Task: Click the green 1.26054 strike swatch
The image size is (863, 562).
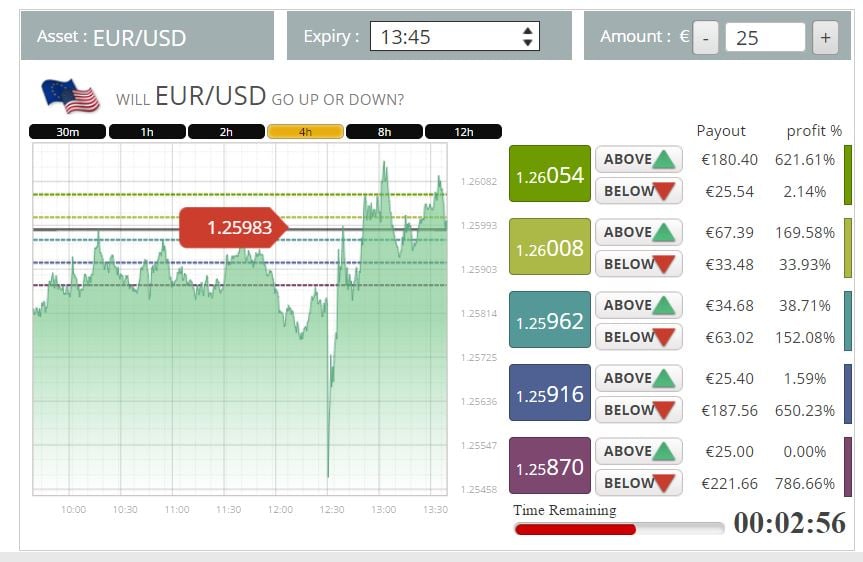Action: pos(550,173)
